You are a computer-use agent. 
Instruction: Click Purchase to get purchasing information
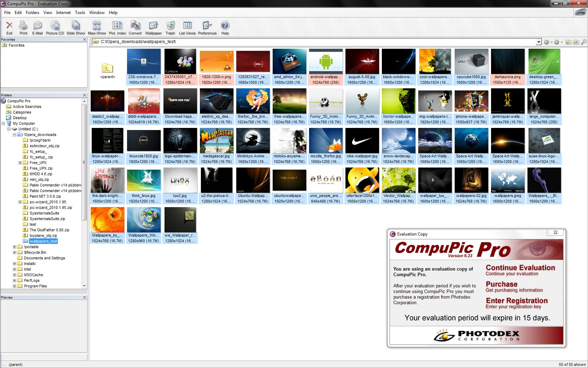(501, 284)
